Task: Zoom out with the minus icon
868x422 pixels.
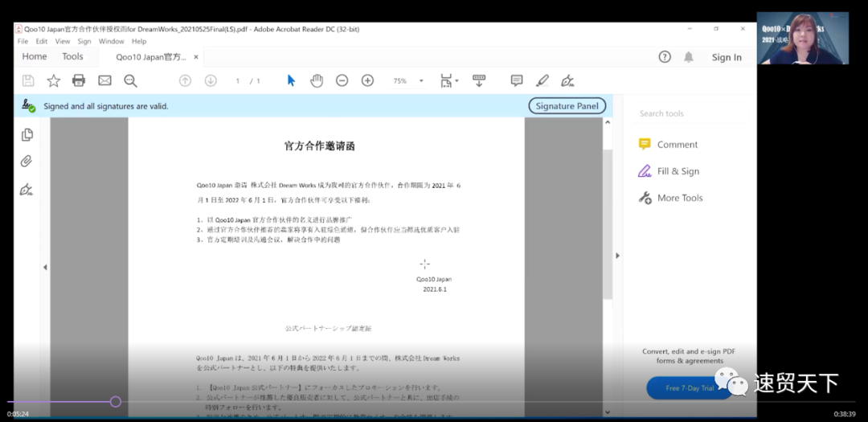Action: (342, 81)
